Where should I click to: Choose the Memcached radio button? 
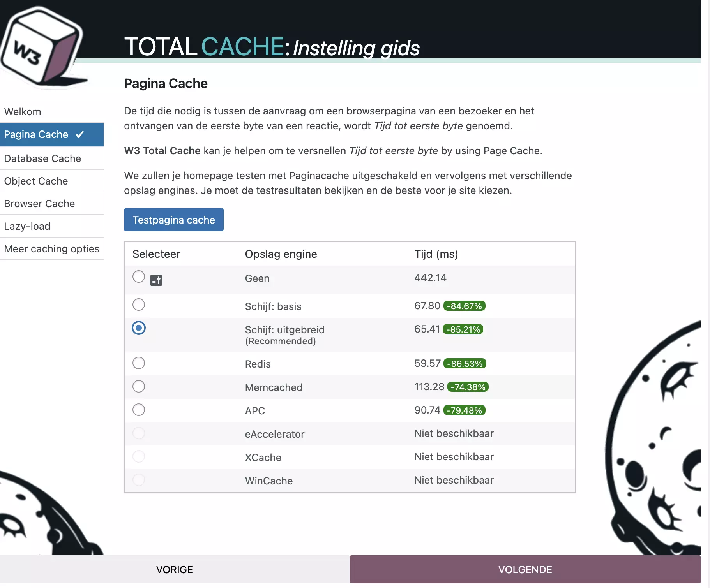(139, 386)
